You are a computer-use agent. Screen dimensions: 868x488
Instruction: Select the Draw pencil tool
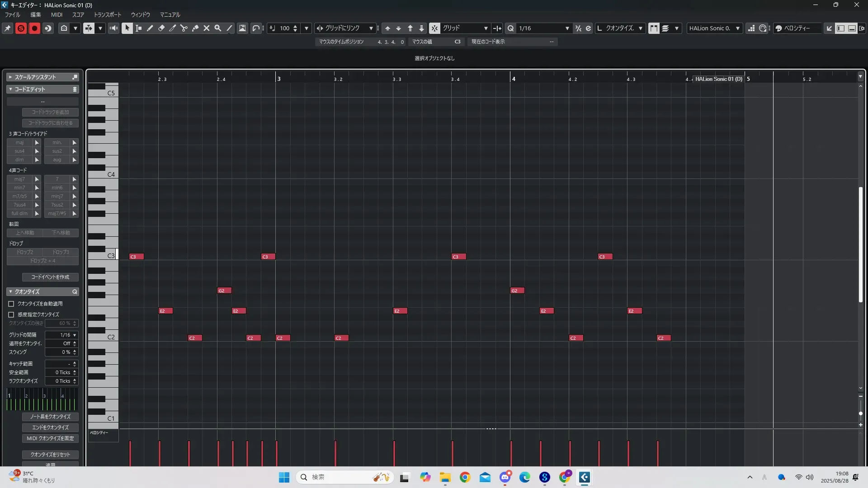click(150, 28)
